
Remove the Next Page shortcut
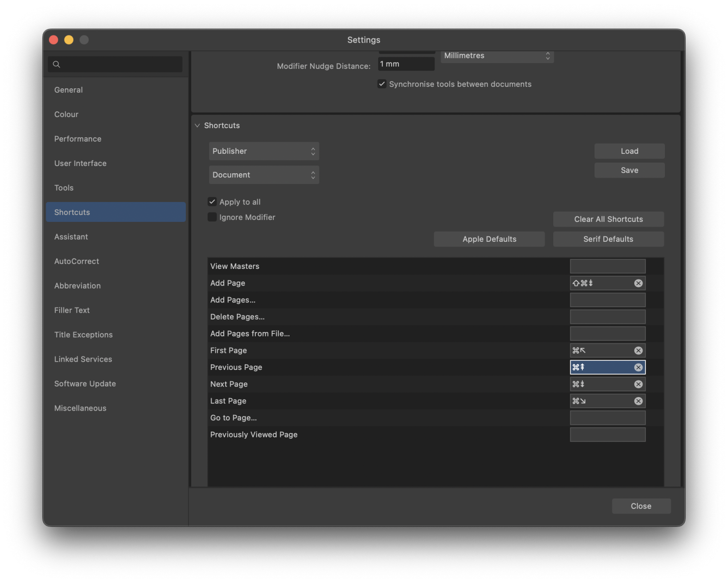click(x=638, y=384)
